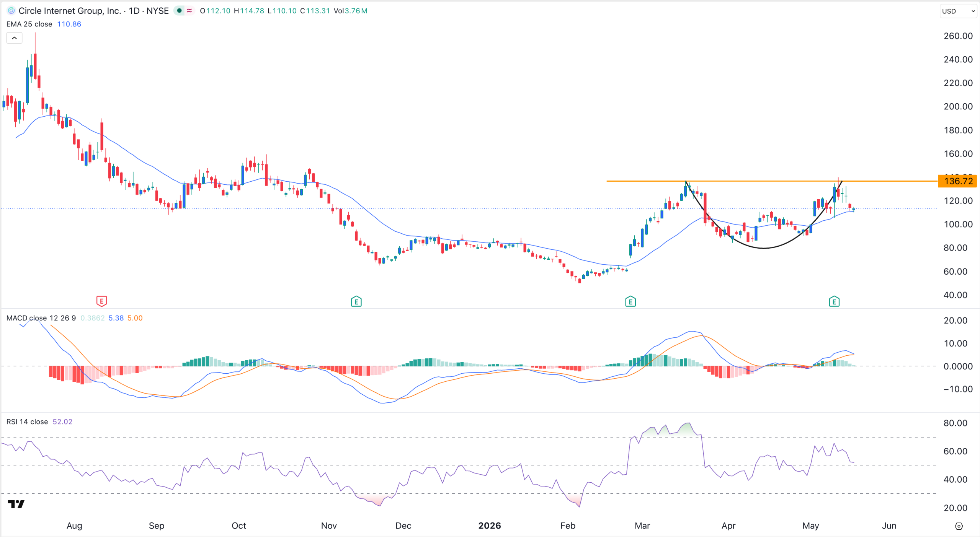
Task: Click the green earnings E marker in November
Action: tap(356, 301)
